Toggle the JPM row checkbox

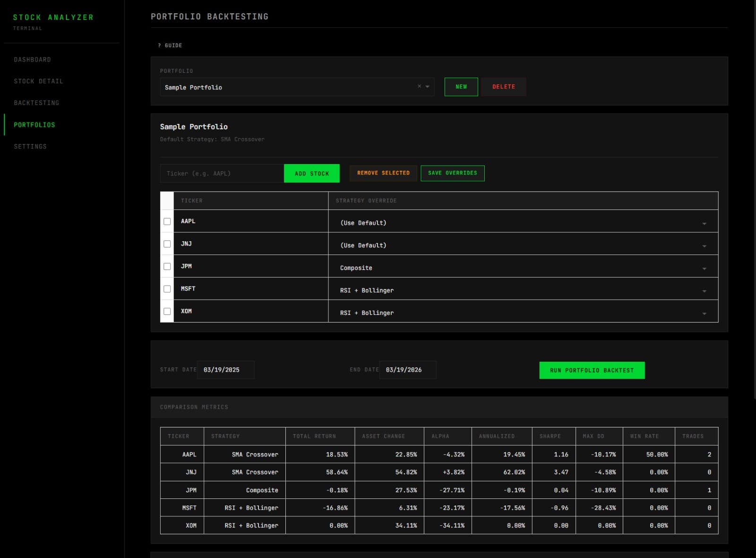[x=167, y=266]
